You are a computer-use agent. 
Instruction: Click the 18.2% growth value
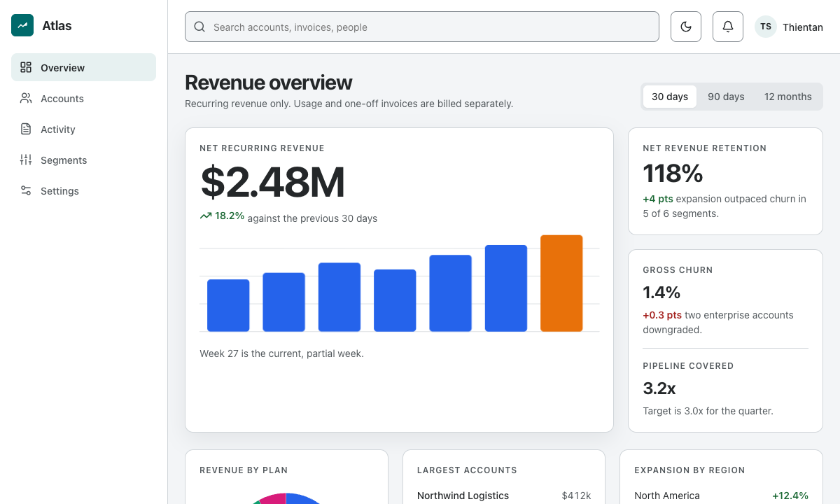230,216
